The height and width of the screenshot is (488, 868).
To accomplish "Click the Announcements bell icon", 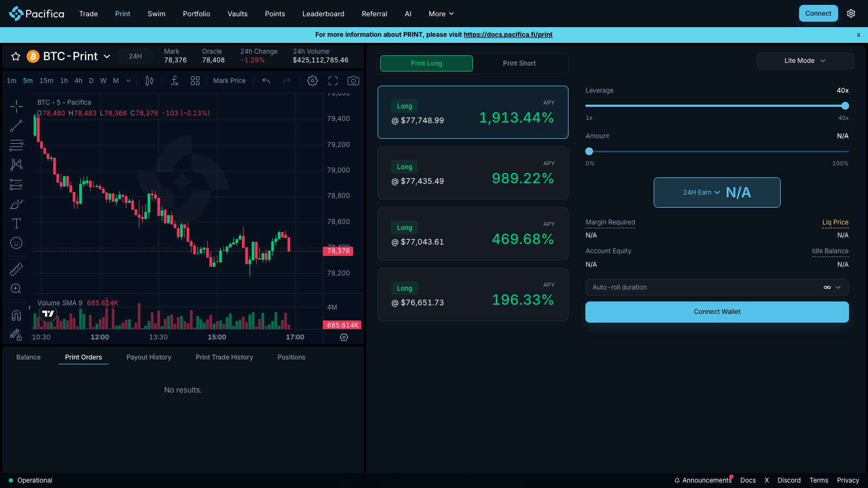I will [x=677, y=480].
